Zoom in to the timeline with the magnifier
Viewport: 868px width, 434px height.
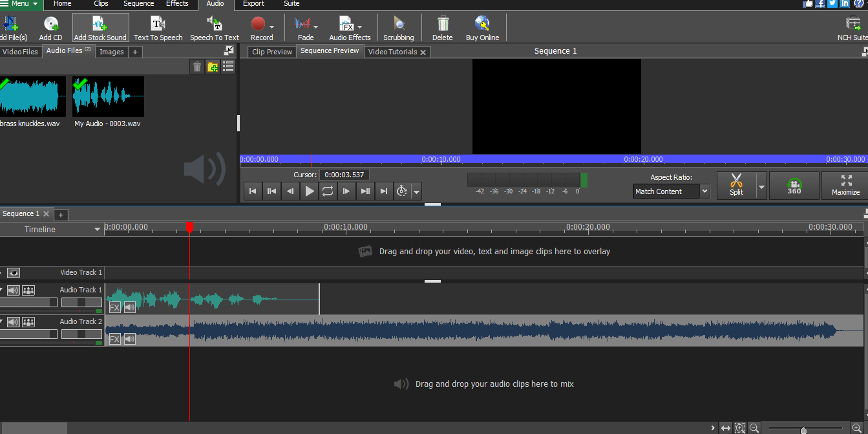click(x=857, y=428)
